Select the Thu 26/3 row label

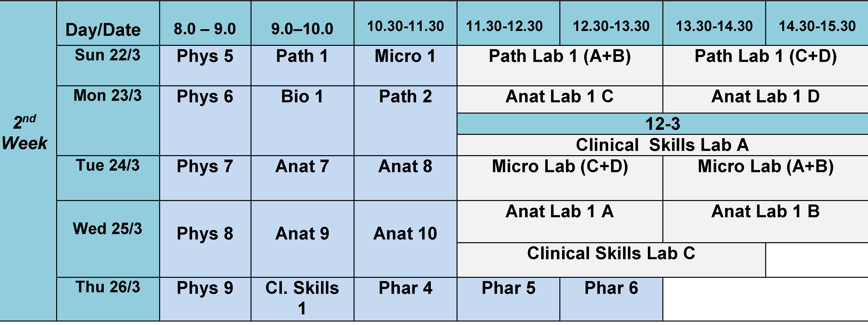click(x=107, y=287)
